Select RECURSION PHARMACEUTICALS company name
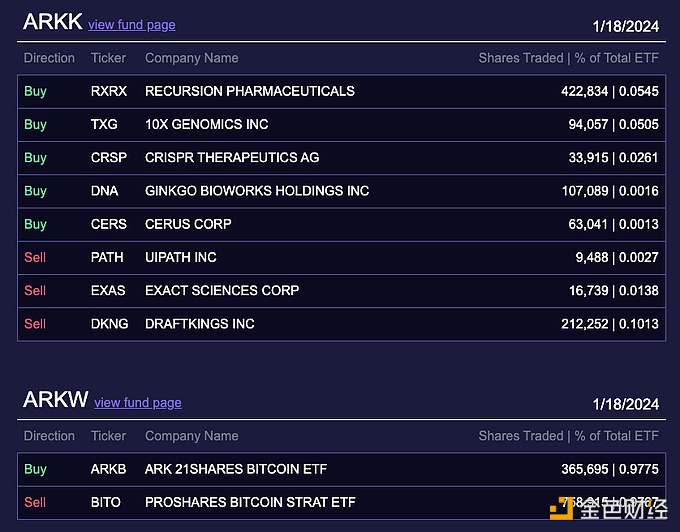This screenshot has width=680, height=532. tap(250, 91)
